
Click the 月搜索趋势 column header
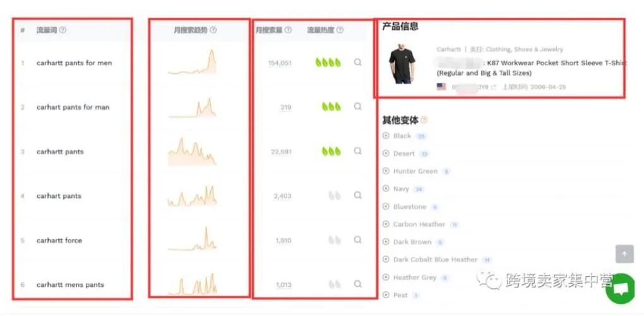[191, 30]
